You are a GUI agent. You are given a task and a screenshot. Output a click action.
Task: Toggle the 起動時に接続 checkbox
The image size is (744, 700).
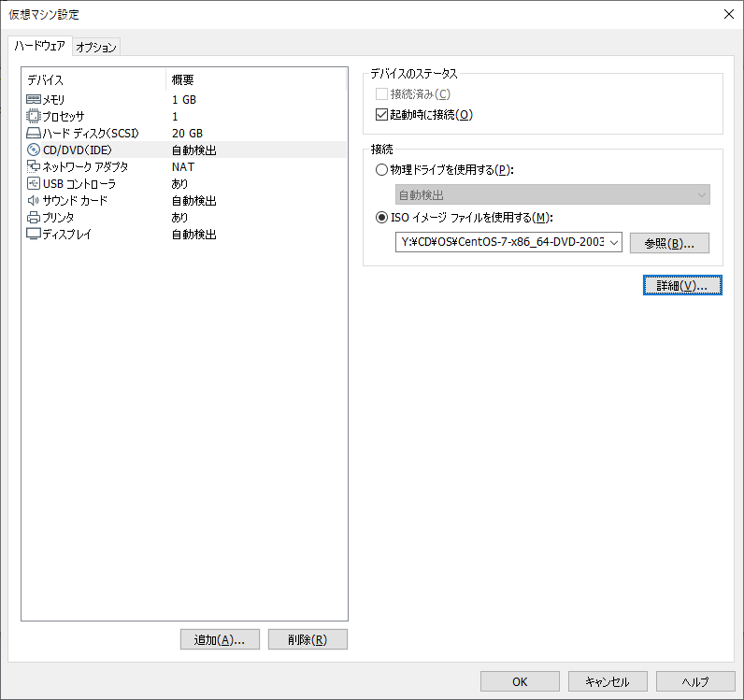pos(381,115)
